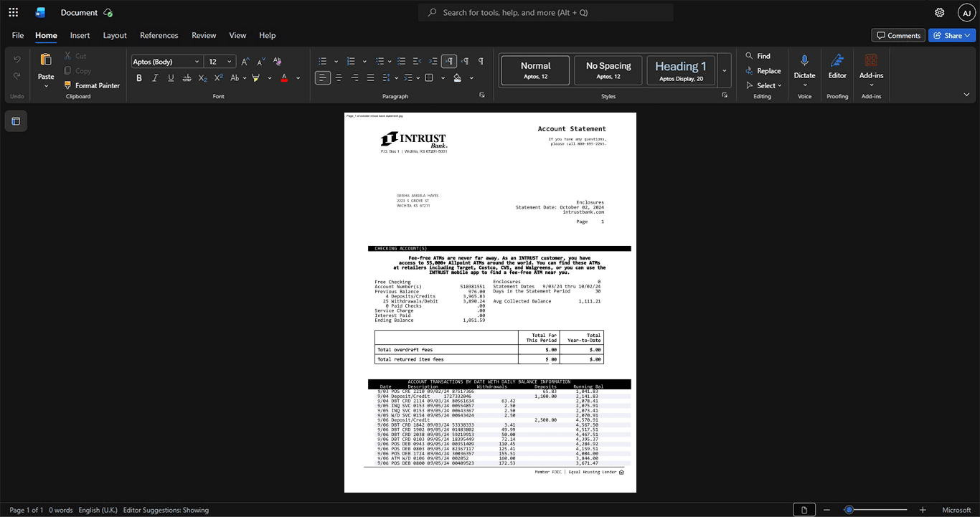Image resolution: width=980 pixels, height=517 pixels.
Task: Insert numbered list
Action: tap(351, 62)
